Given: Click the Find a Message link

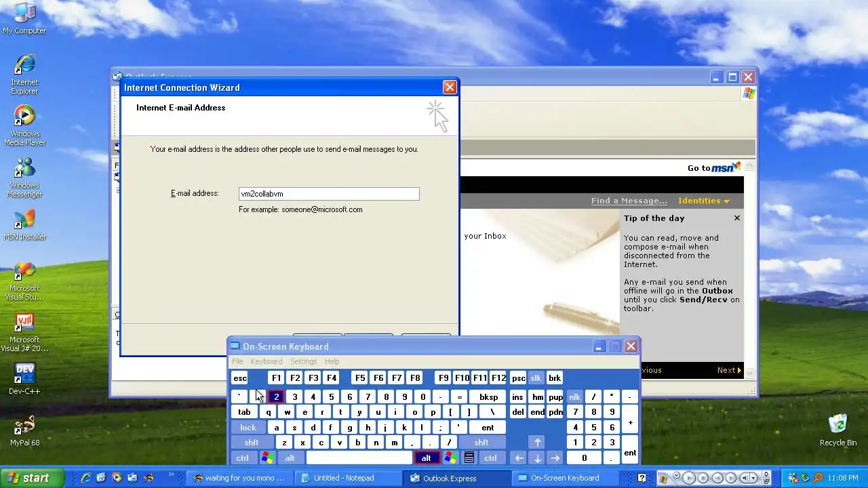Looking at the screenshot, I should pyautogui.click(x=629, y=201).
